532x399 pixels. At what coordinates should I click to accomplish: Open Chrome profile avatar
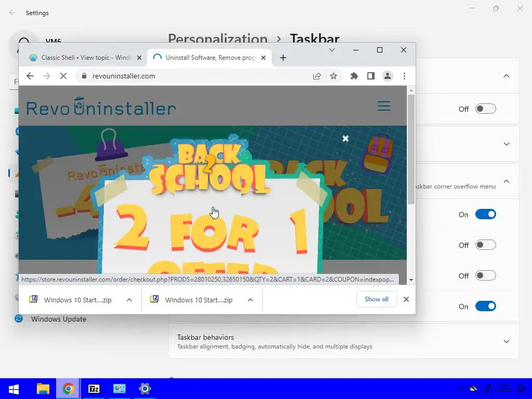point(388,76)
